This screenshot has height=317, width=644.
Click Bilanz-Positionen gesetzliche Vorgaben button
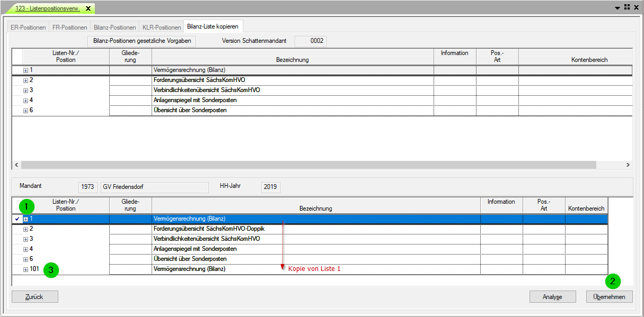142,41
